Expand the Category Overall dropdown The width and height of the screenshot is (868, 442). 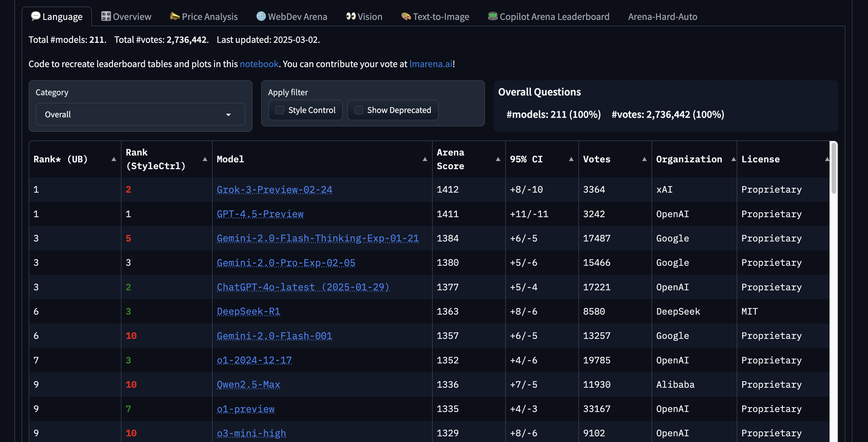(140, 114)
